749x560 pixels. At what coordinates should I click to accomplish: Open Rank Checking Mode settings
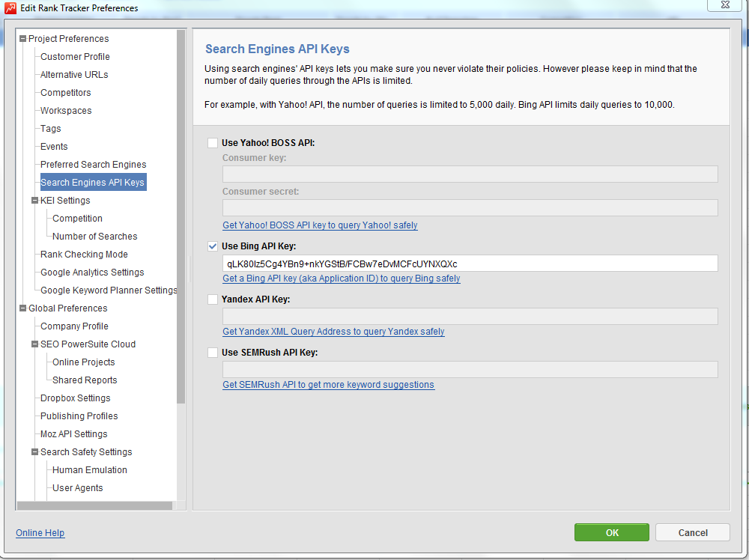[x=84, y=255]
